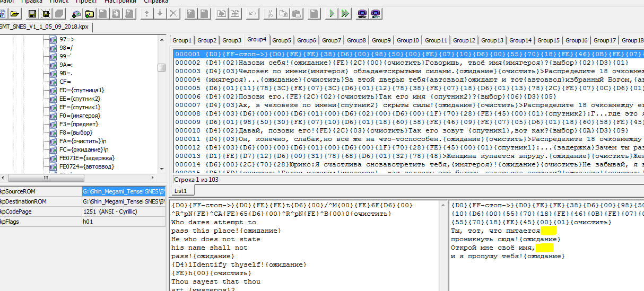Open the Проект menu
Screen dimensions: 644x291
coord(85,2)
